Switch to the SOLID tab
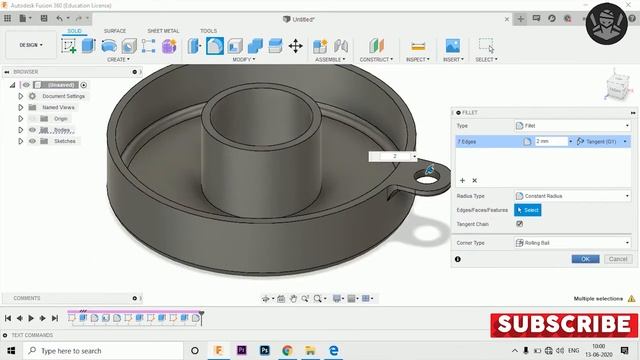640x360 pixels. point(74,31)
